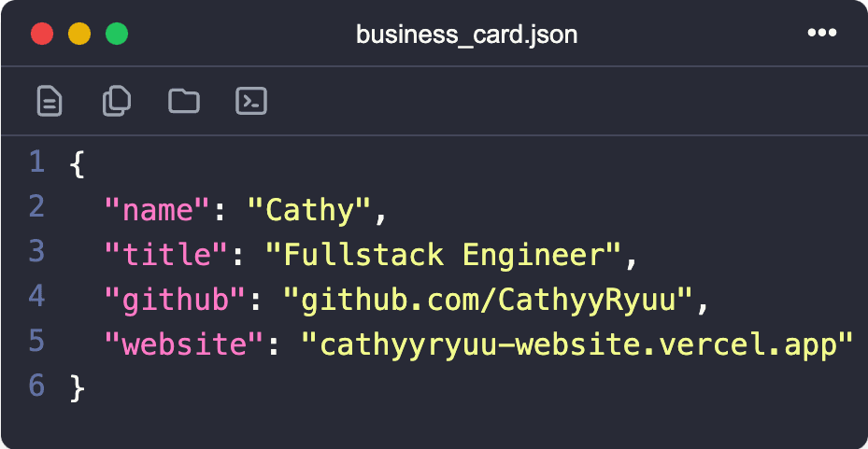Image resolution: width=868 pixels, height=449 pixels.
Task: Click the "website" key on line 5
Action: pyautogui.click(x=184, y=345)
